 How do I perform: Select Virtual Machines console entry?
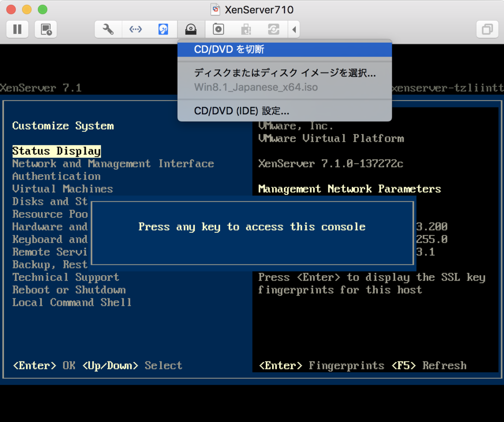tap(63, 189)
